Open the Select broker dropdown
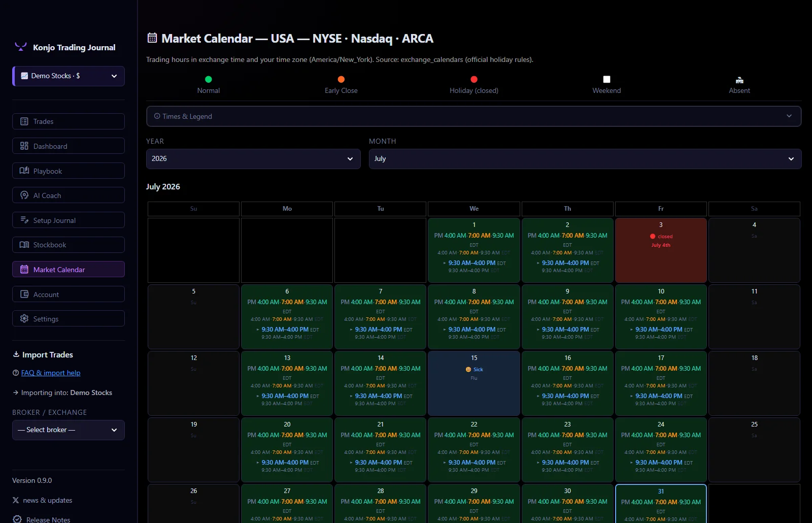 pos(69,430)
